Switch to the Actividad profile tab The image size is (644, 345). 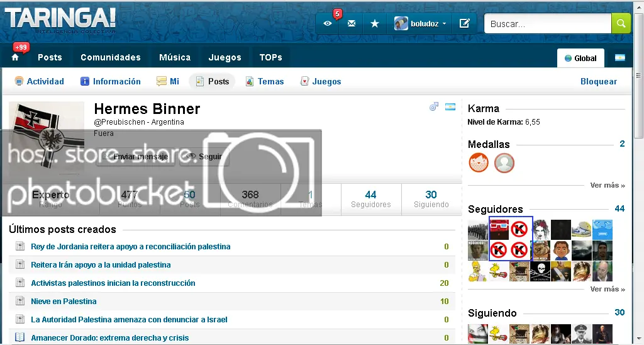[x=40, y=81]
